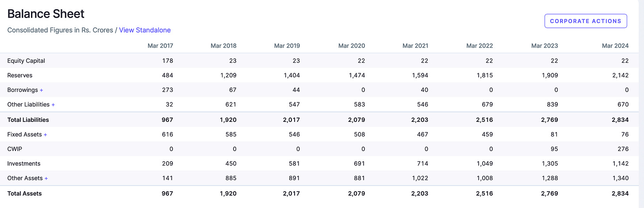The height and width of the screenshot is (208, 644).
Task: Click CWIP value 95 for Mar 2023
Action: (x=554, y=149)
